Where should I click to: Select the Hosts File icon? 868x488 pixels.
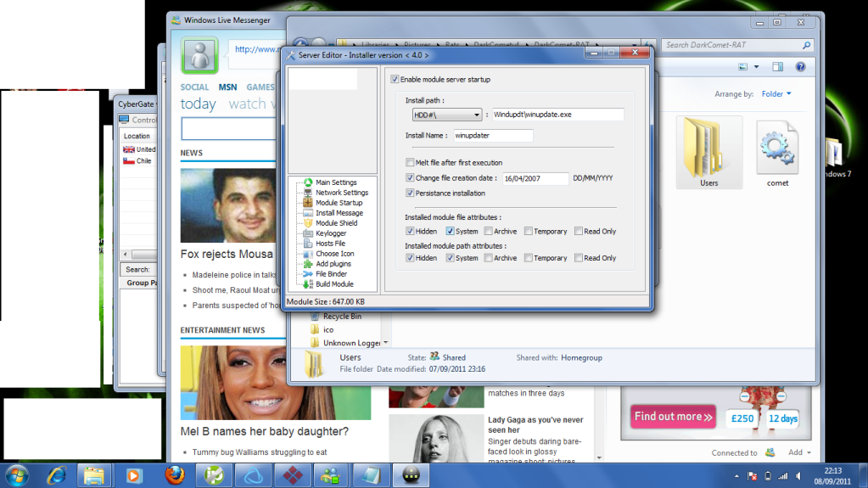[x=308, y=244]
